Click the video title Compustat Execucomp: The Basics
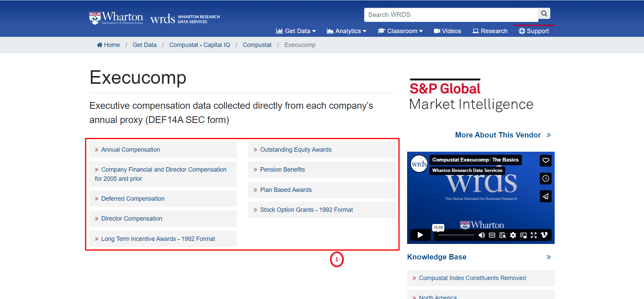The width and height of the screenshot is (644, 299). [475, 160]
